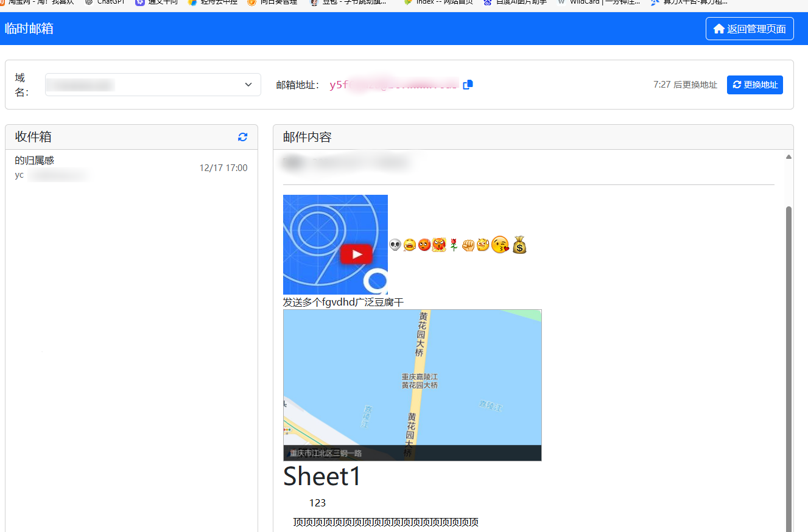Refresh the inbox with the 收件箱 refresh icon

[x=243, y=137]
